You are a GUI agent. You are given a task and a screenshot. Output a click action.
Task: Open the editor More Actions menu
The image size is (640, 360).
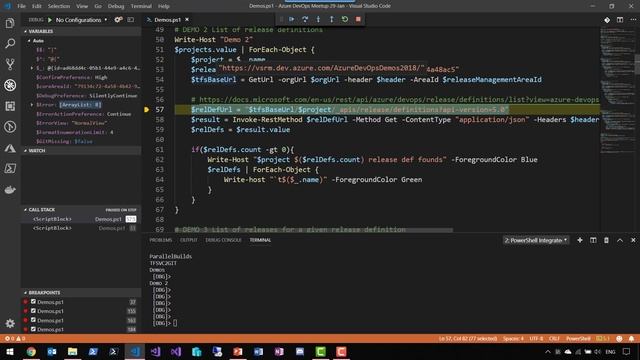(633, 20)
